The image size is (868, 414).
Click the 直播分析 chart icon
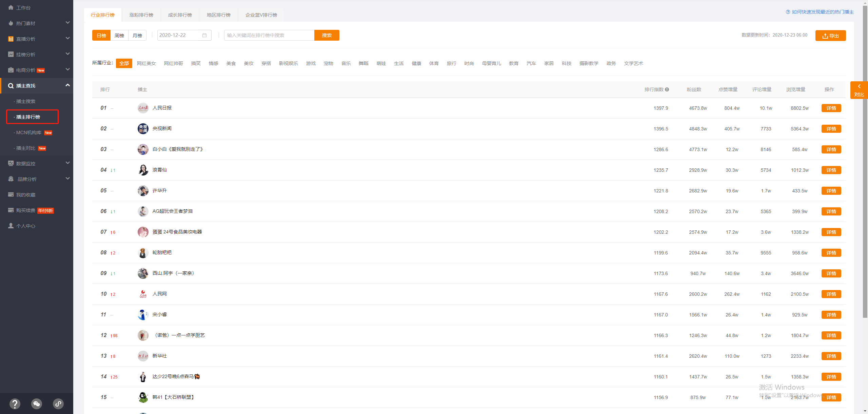pyautogui.click(x=11, y=39)
